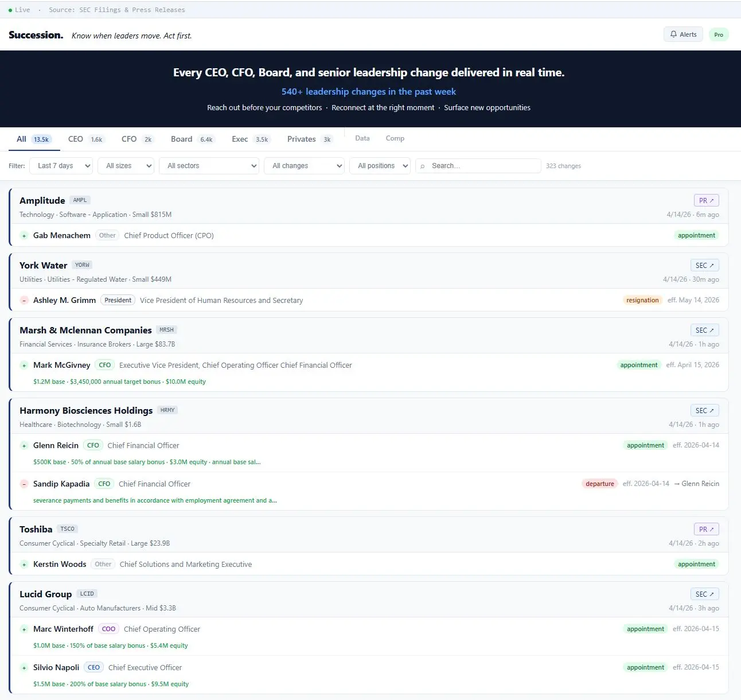This screenshot has height=700, width=741.
Task: Open the All sectors dropdown
Action: 209,166
